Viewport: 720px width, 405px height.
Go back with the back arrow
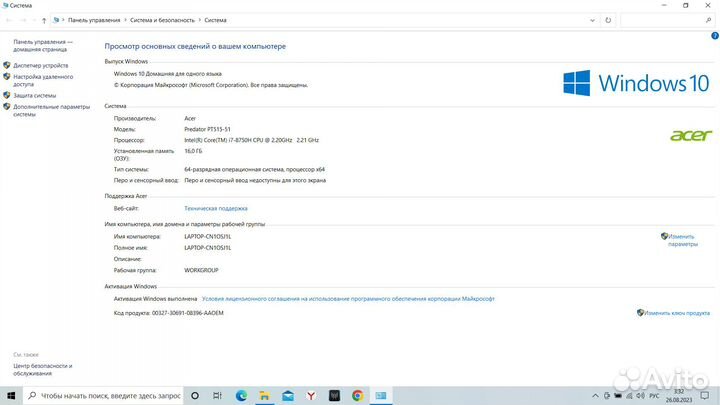pos(9,20)
